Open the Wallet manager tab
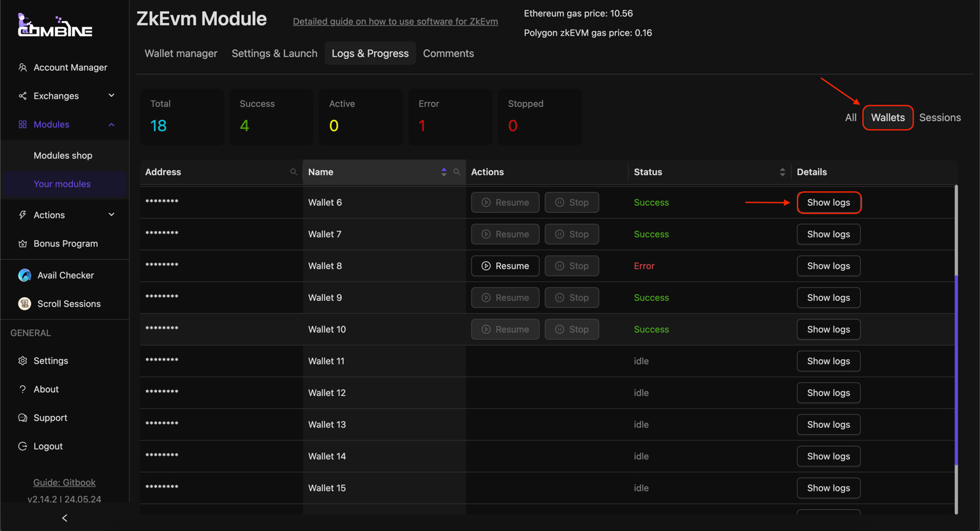Screen dimensions: 980x531 (x=181, y=54)
